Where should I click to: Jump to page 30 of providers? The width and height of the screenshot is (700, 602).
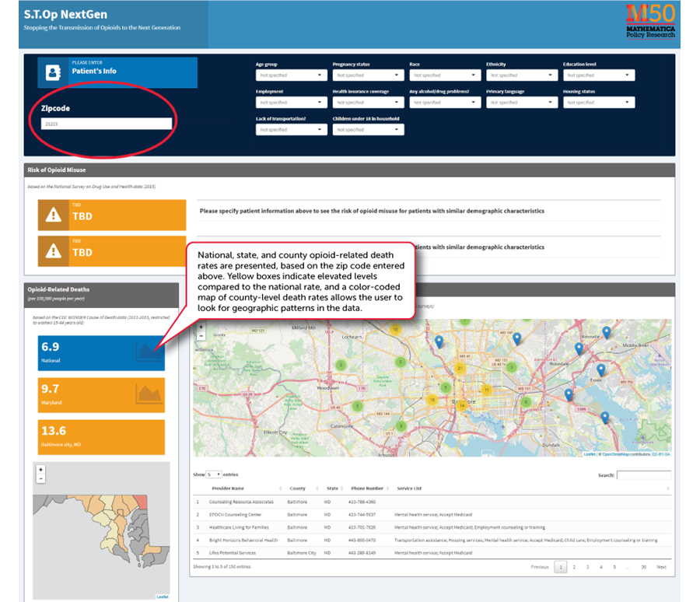[x=643, y=567]
